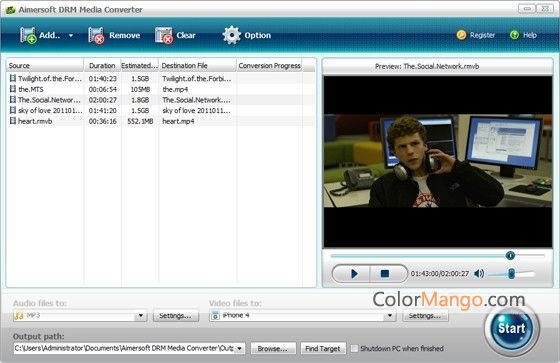Expand the Audio files to MP3 dropdown
Screen dimensions: 560x363
pyautogui.click(x=141, y=315)
